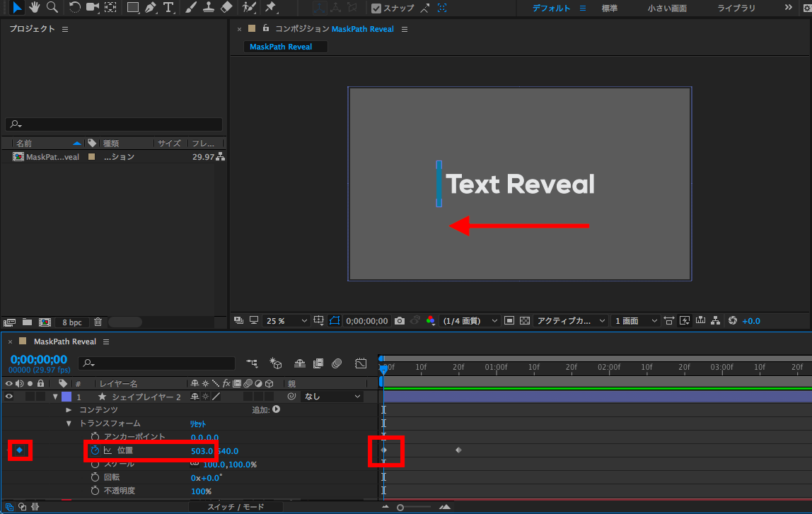Click the シェイプレイヤー 2 label color swatch

(66, 397)
